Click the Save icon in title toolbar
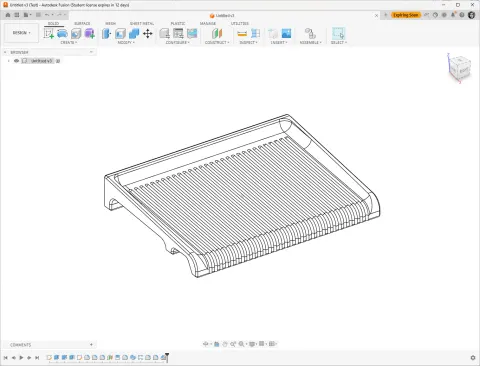Viewport: 480px width, 366px height. 38,15
